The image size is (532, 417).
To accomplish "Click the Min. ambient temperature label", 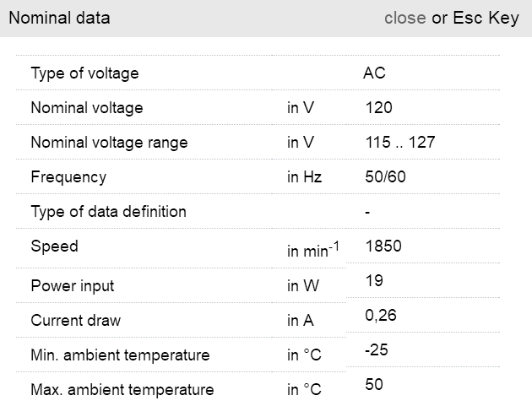I will pyautogui.click(x=120, y=355).
